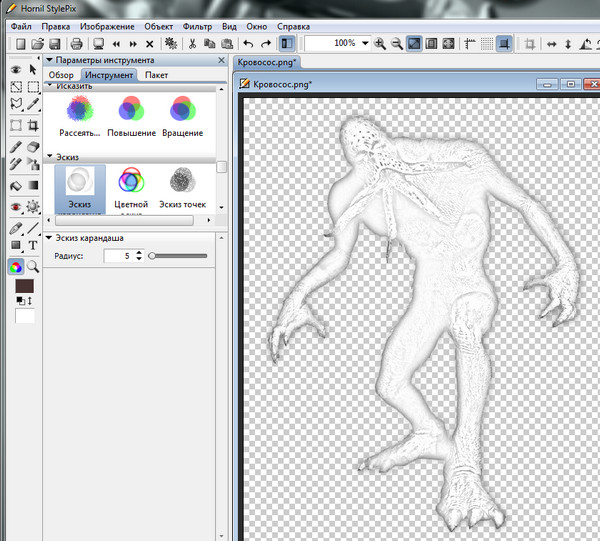Activate the Zoom magnifier tool in toolbox
The image size is (600, 541).
(x=33, y=266)
